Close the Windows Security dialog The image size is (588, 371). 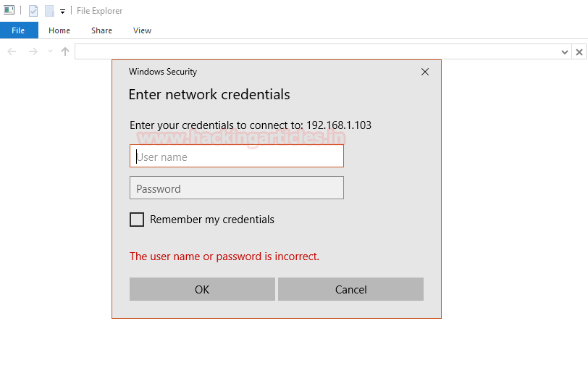(425, 72)
